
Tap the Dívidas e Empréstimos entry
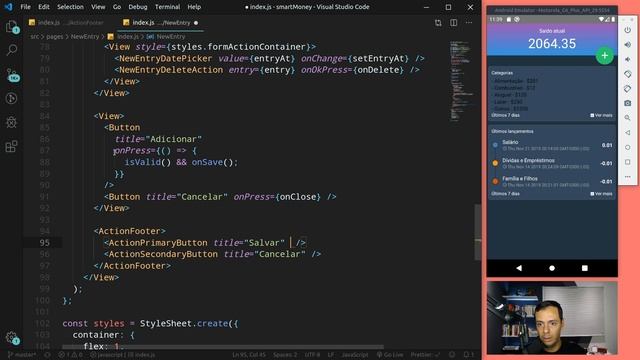pos(552,163)
